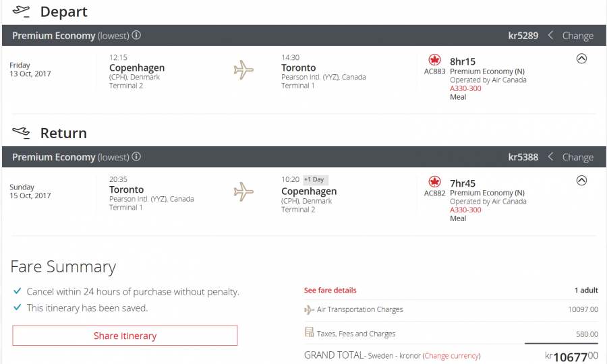Image resolution: width=607 pixels, height=364 pixels.
Task: Click the Return airplane landing icon
Action: coord(22,133)
